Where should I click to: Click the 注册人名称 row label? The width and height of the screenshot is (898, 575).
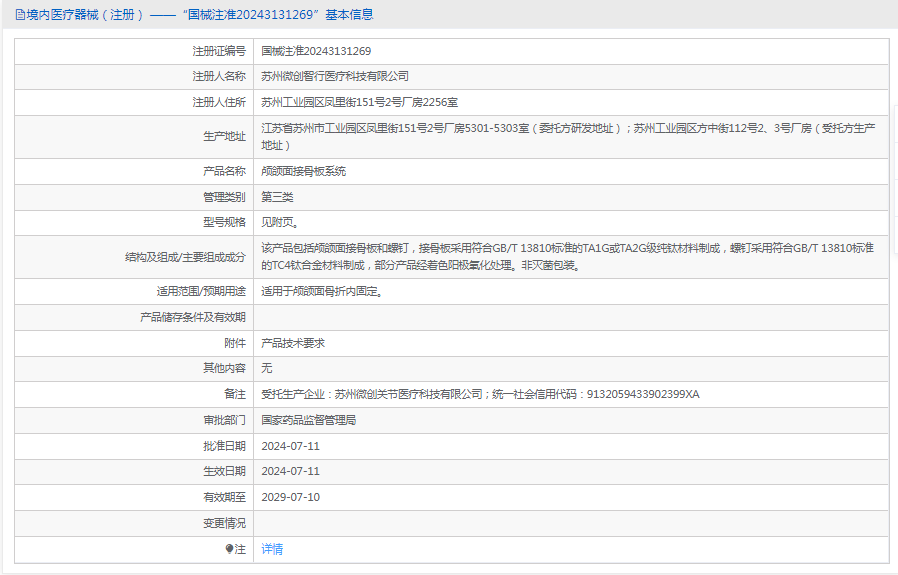tap(219, 76)
